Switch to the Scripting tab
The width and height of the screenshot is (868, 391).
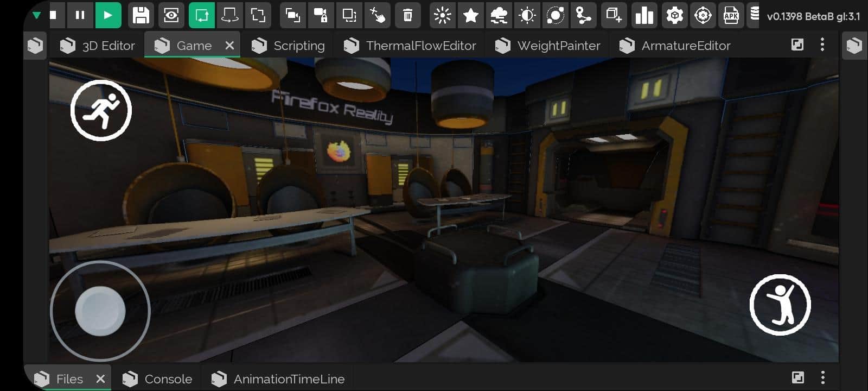pyautogui.click(x=289, y=46)
